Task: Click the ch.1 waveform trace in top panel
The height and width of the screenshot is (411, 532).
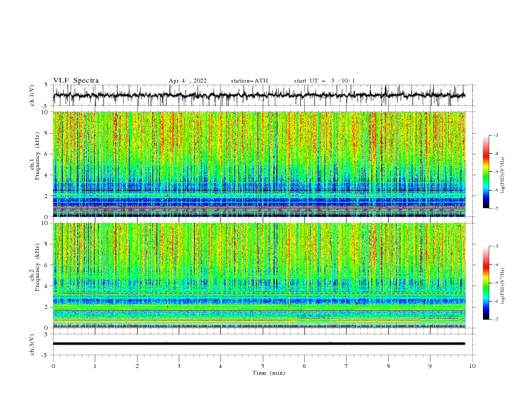Action: coord(259,95)
